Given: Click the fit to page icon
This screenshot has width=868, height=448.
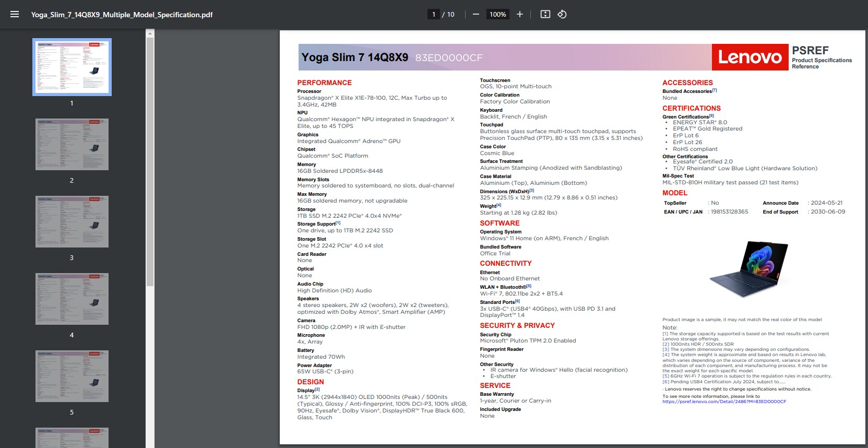Looking at the screenshot, I should [545, 15].
